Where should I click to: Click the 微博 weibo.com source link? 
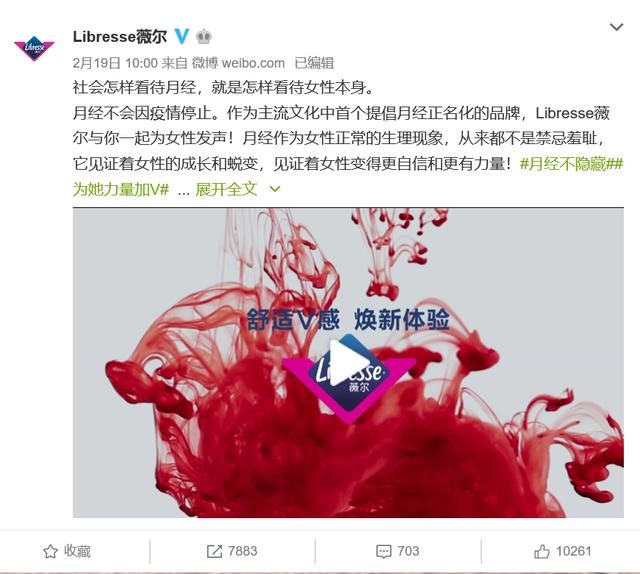238,63
